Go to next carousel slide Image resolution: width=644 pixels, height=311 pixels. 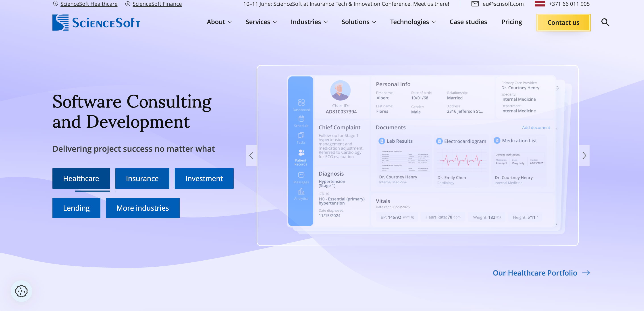(584, 155)
